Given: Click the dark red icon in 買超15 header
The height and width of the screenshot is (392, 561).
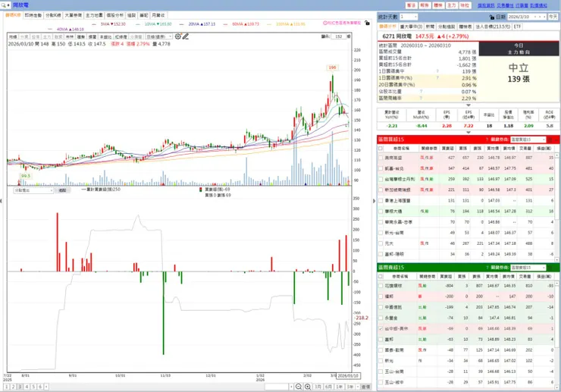Looking at the screenshot, I should pos(550,140).
